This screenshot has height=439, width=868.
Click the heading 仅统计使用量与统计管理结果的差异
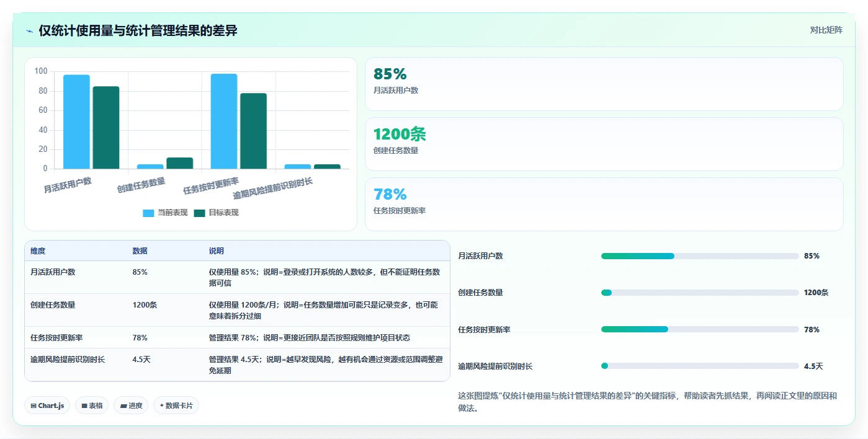(x=138, y=30)
